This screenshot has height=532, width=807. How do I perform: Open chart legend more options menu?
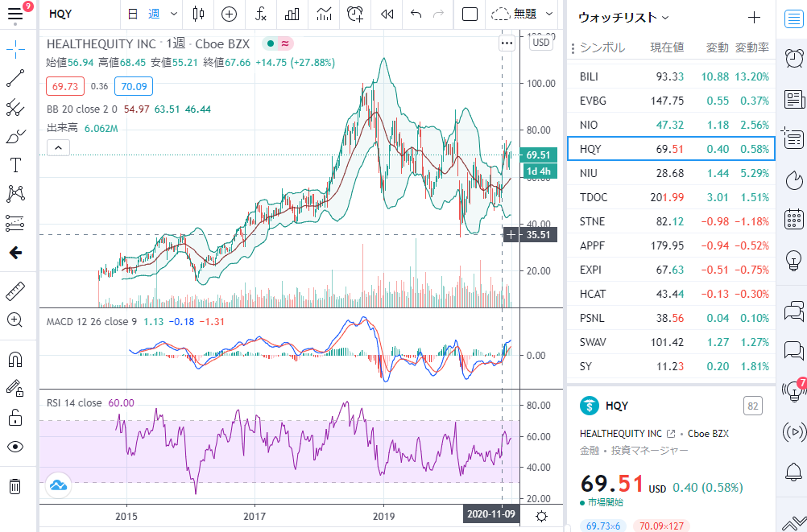coord(507,43)
